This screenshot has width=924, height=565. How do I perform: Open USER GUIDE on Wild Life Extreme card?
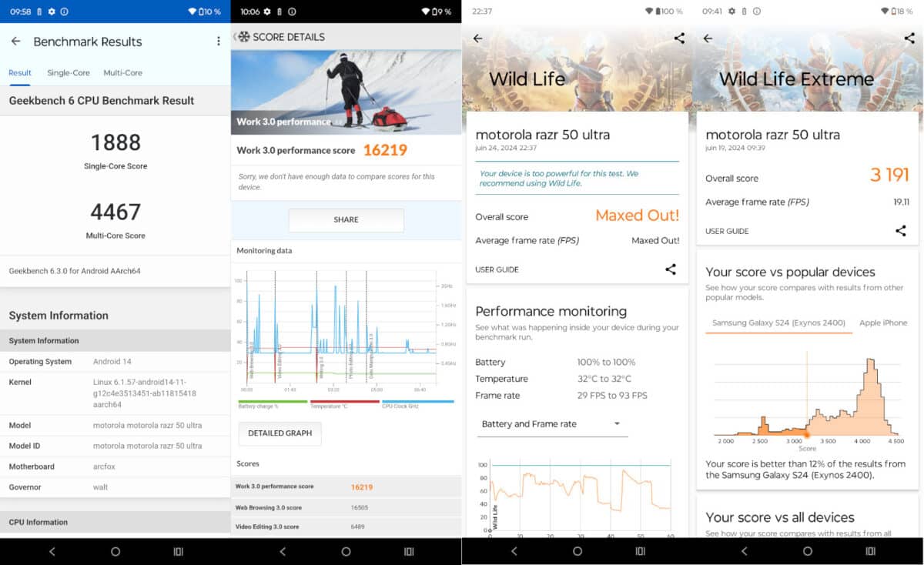click(x=727, y=231)
